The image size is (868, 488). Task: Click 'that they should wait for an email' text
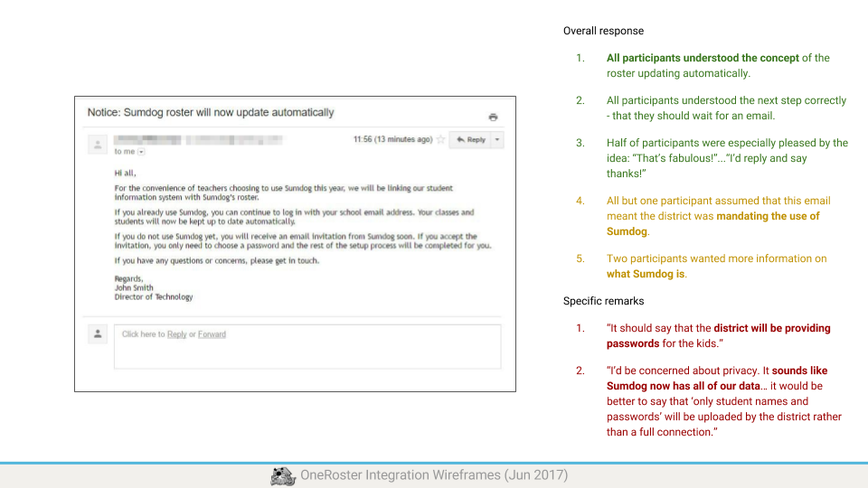693,116
